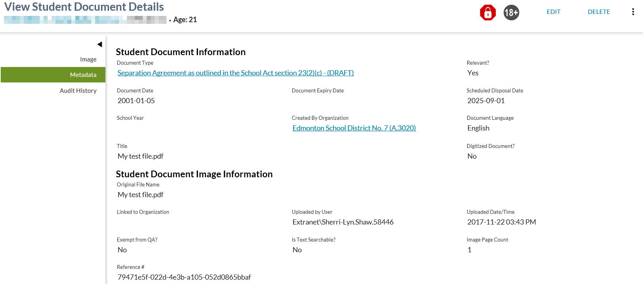Collapse the left sidebar with the arrow
This screenshot has height=284, width=644.
(100, 44)
